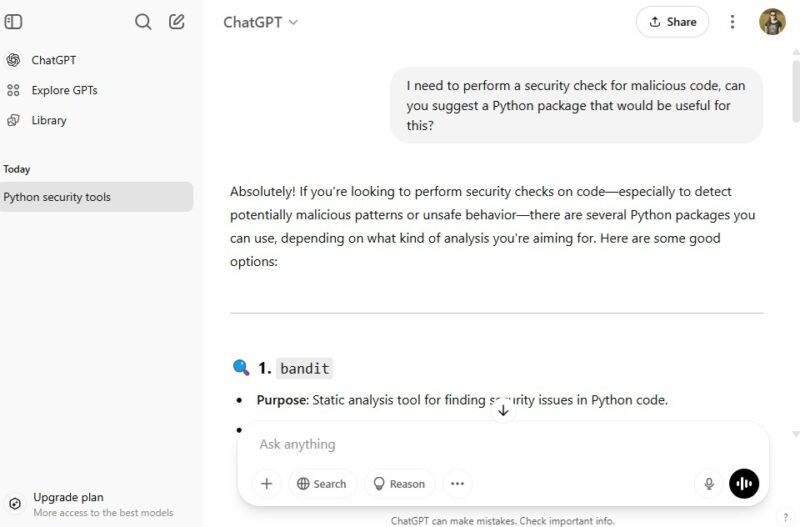This screenshot has width=800, height=527.
Task: Open Explore GPTs in the sidebar
Action: click(x=64, y=90)
